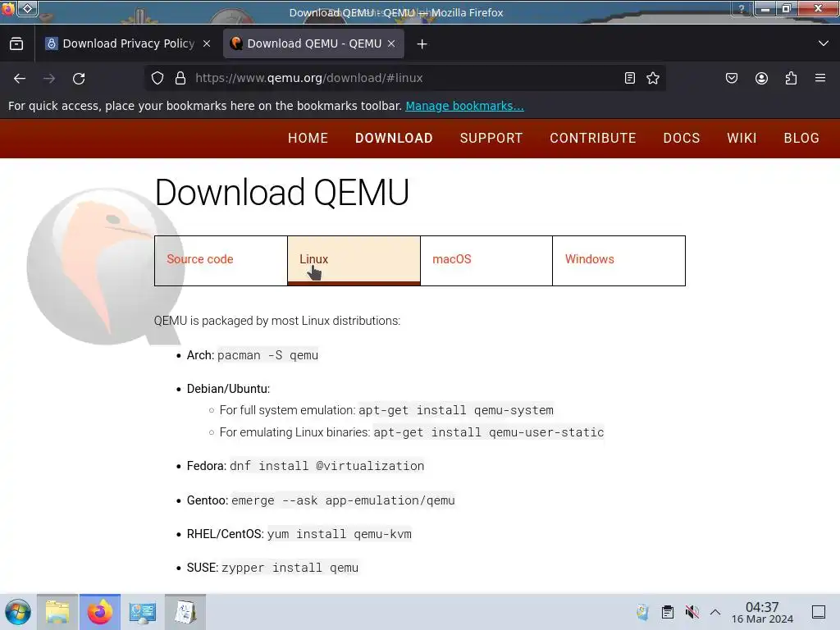
Task: Click the forward navigation arrow
Action: pyautogui.click(x=49, y=79)
